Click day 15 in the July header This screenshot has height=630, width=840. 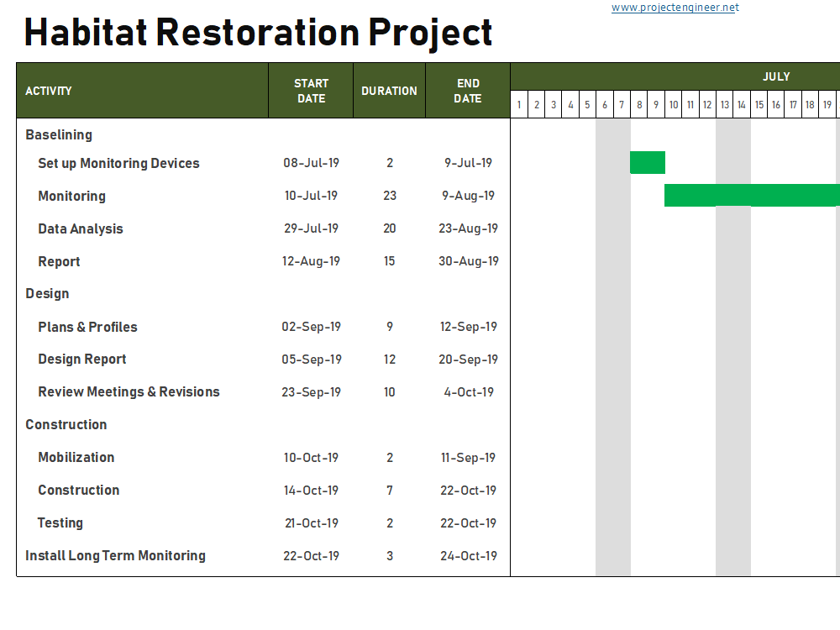coord(759,104)
